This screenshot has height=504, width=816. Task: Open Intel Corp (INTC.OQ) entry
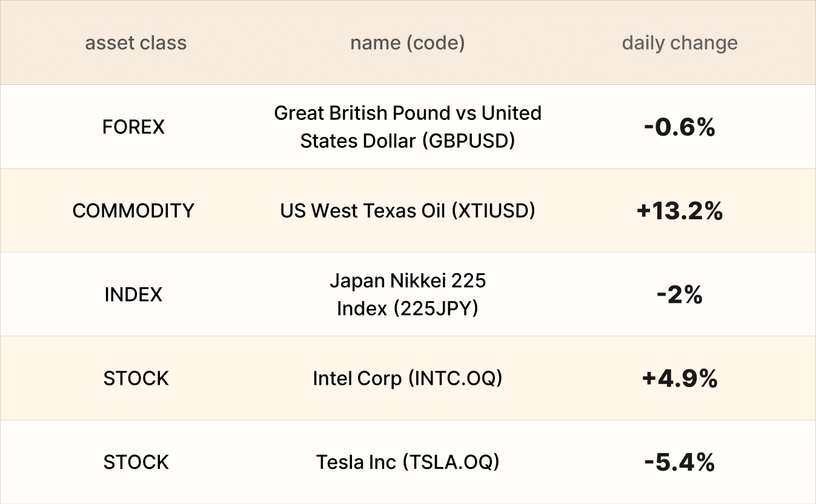pyautogui.click(x=408, y=379)
